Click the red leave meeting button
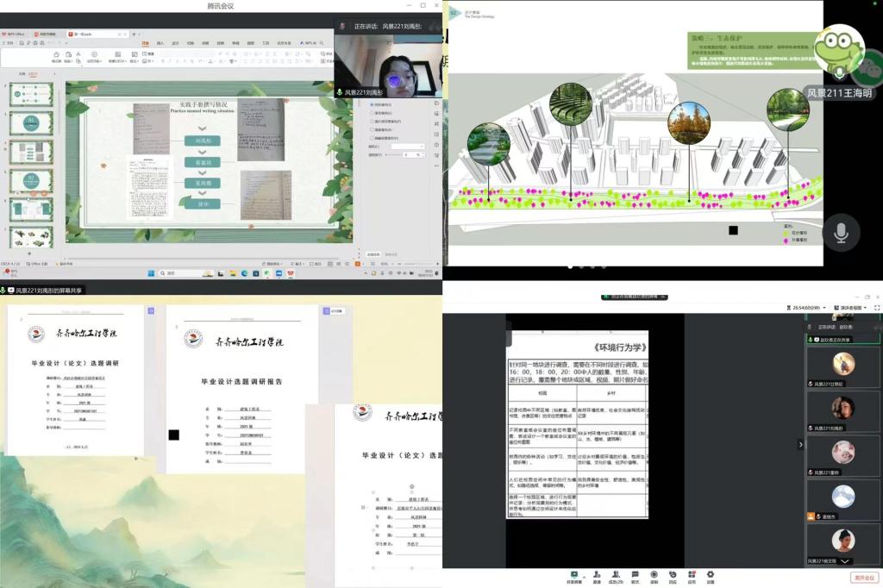Image resolution: width=883 pixels, height=588 pixels. (x=863, y=577)
